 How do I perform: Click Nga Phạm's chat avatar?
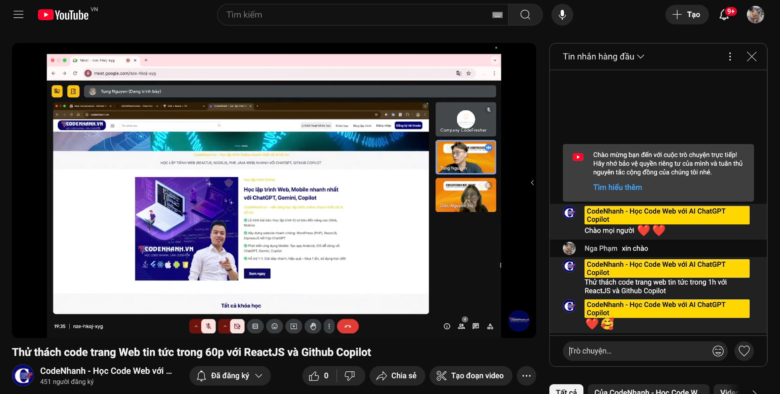570,248
